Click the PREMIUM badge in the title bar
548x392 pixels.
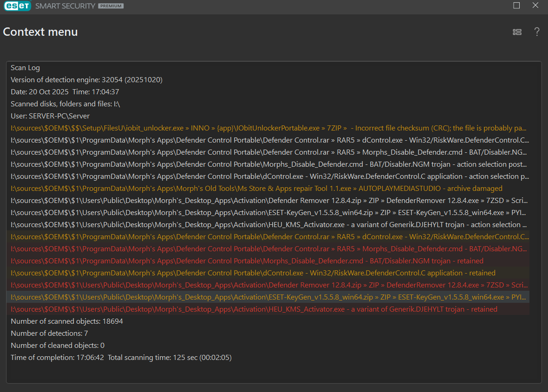(111, 7)
